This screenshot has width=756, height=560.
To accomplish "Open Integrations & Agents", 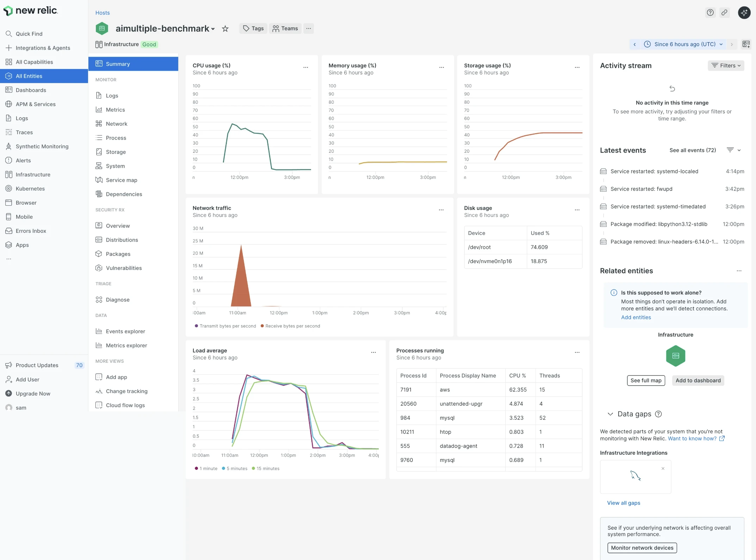I will (44, 48).
